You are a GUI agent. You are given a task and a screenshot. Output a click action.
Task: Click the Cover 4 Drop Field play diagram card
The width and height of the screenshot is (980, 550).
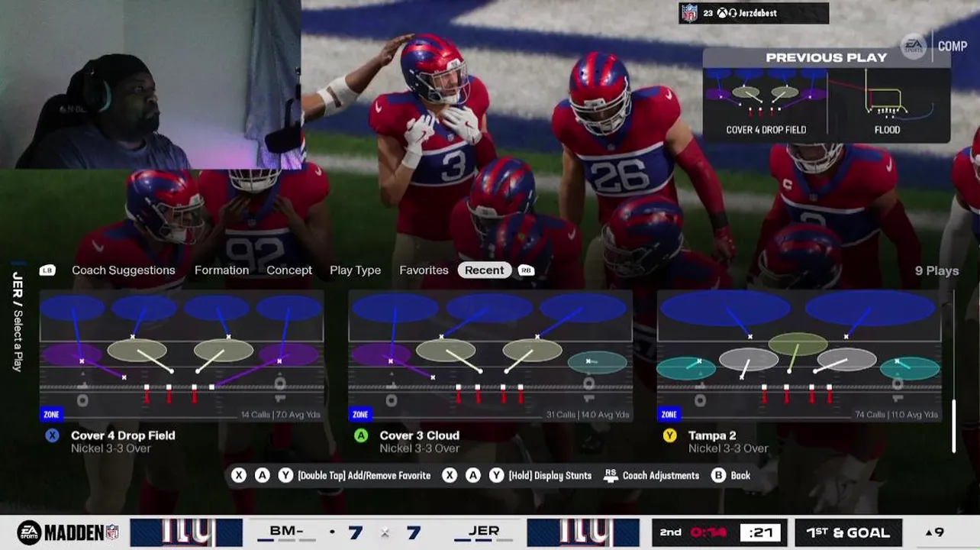(x=182, y=357)
